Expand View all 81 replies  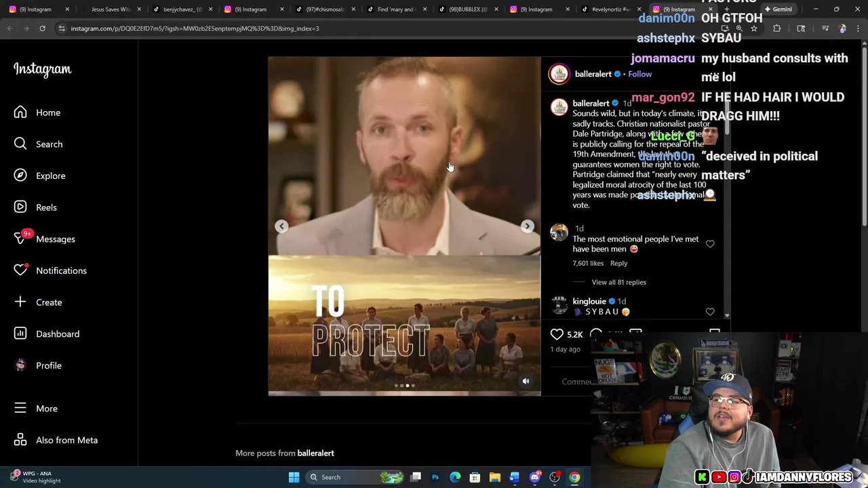tap(618, 282)
